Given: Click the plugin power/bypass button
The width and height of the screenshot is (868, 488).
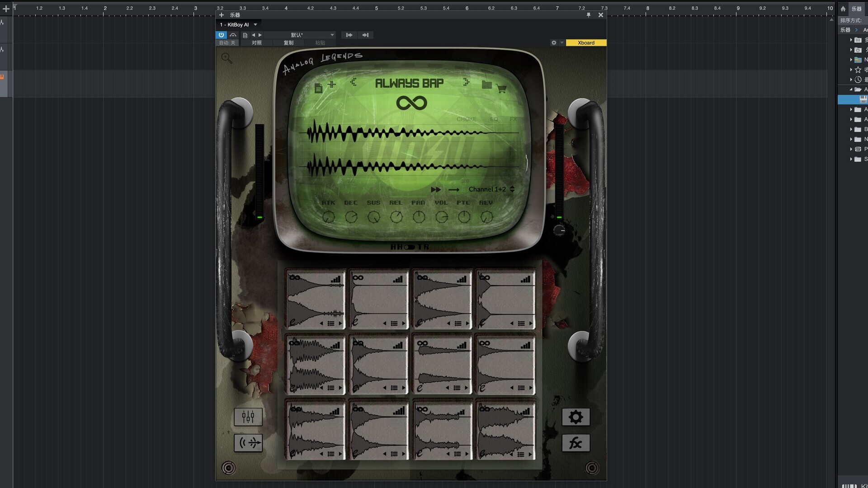Looking at the screenshot, I should click(221, 35).
